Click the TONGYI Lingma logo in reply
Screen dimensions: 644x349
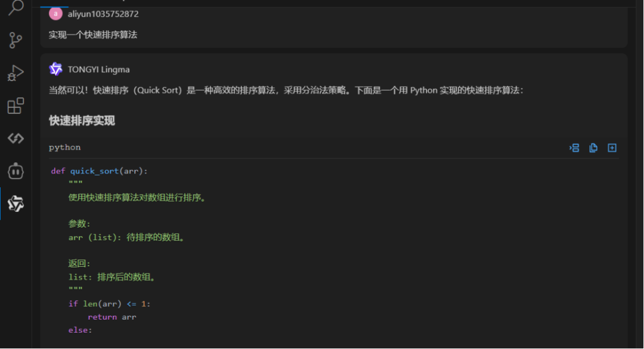point(55,69)
